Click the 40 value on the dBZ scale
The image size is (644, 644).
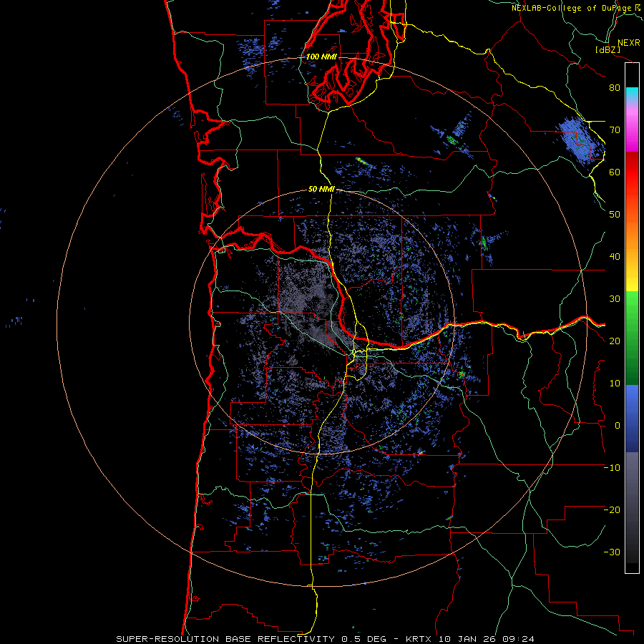(x=615, y=257)
